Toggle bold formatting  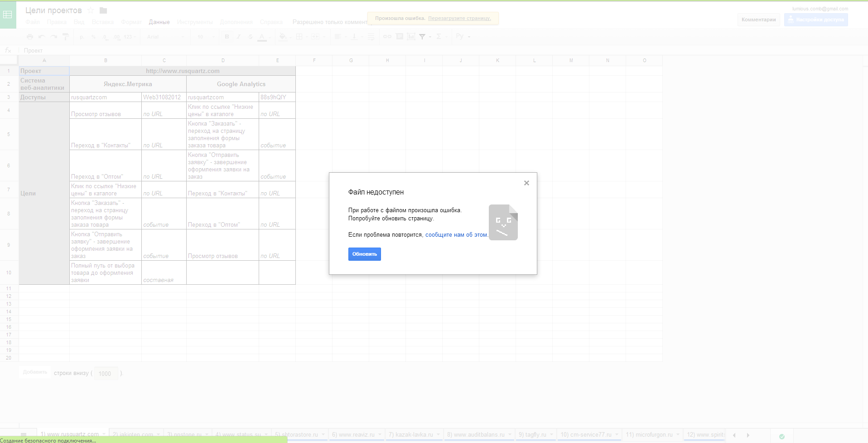click(227, 37)
